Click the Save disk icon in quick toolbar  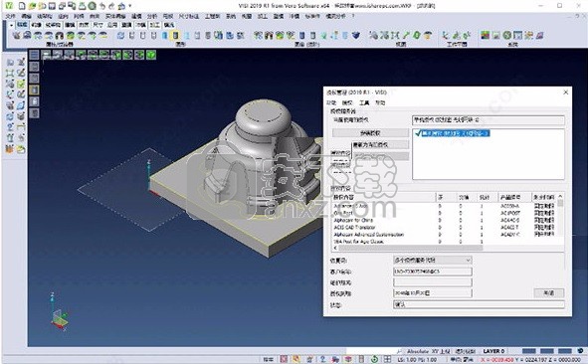coord(52,6)
